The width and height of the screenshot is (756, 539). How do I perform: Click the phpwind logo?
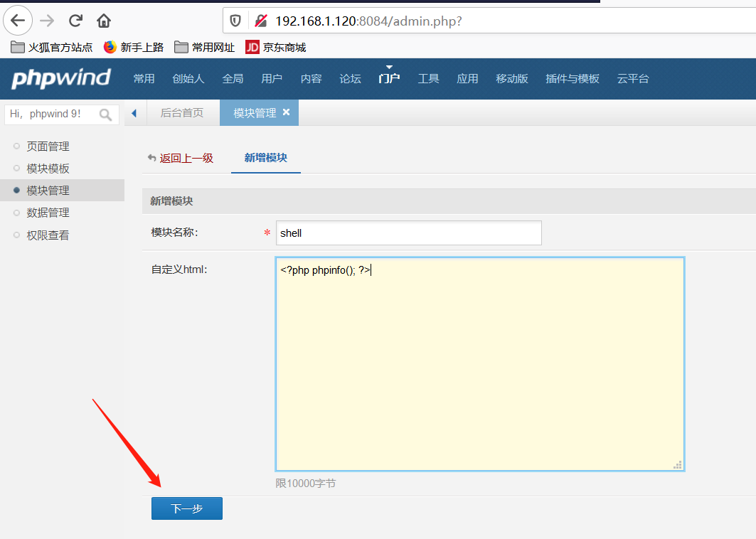[59, 78]
